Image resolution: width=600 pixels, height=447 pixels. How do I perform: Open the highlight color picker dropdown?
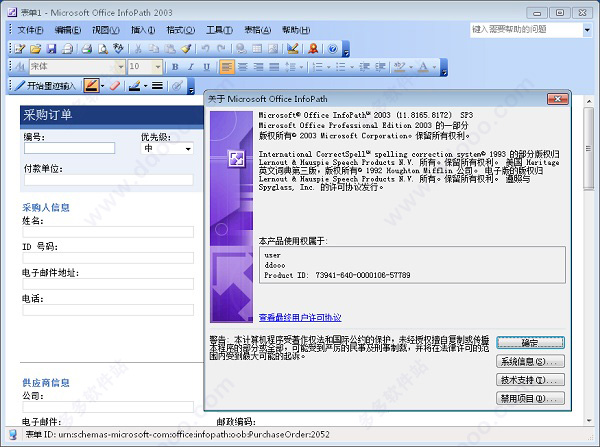(x=411, y=67)
